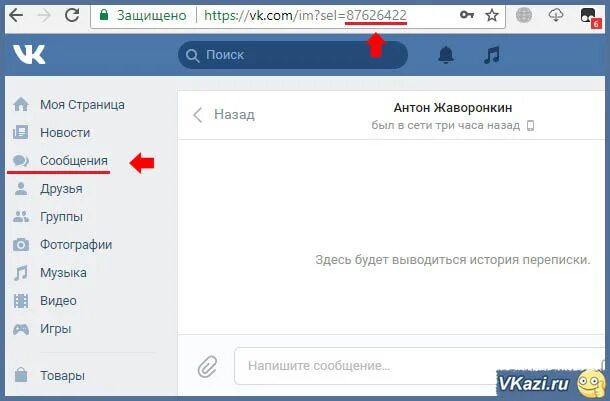Click the shopping bag icon beside Товары
The image size is (610, 401).
point(21,375)
